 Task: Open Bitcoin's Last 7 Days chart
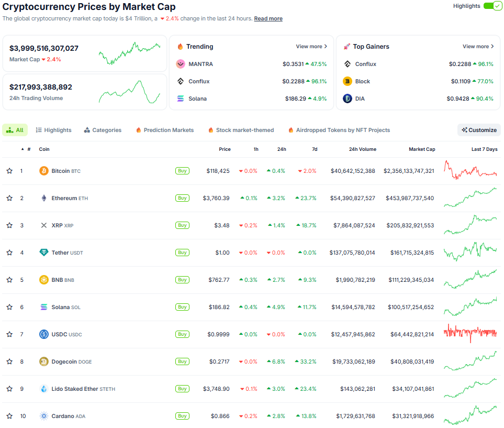pyautogui.click(x=471, y=170)
